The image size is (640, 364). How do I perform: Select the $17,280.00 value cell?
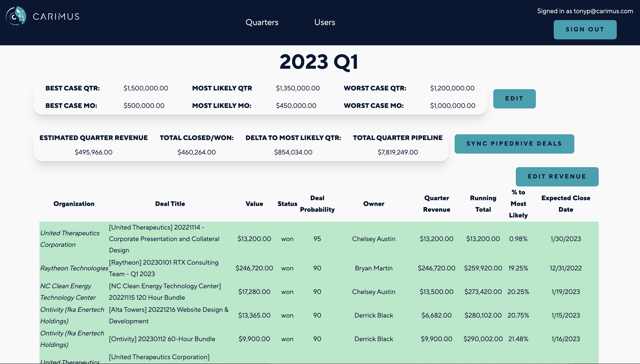click(254, 292)
